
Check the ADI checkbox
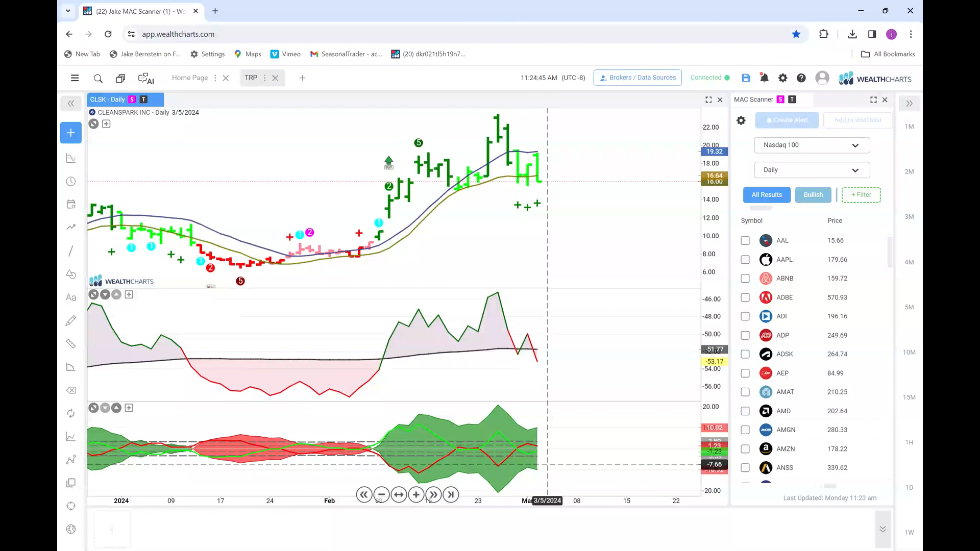[745, 316]
